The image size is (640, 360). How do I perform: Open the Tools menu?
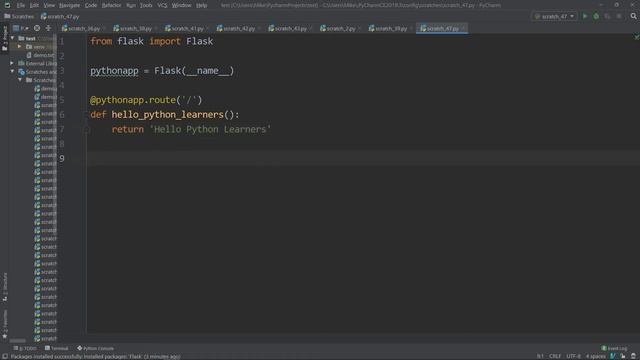point(146,5)
